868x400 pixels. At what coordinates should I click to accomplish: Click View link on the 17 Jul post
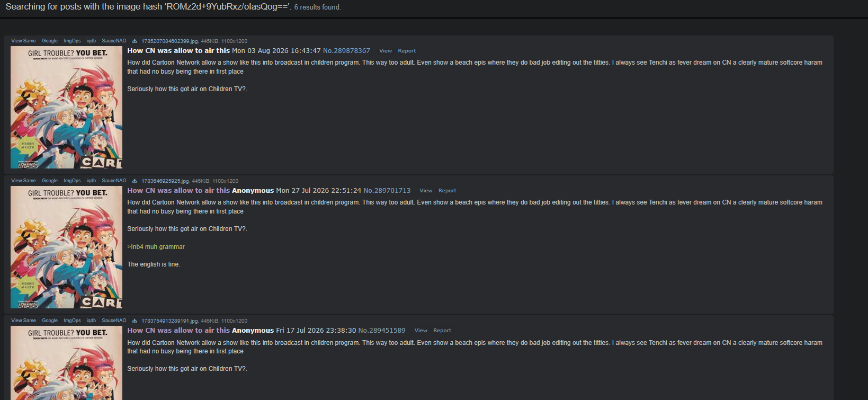click(421, 331)
